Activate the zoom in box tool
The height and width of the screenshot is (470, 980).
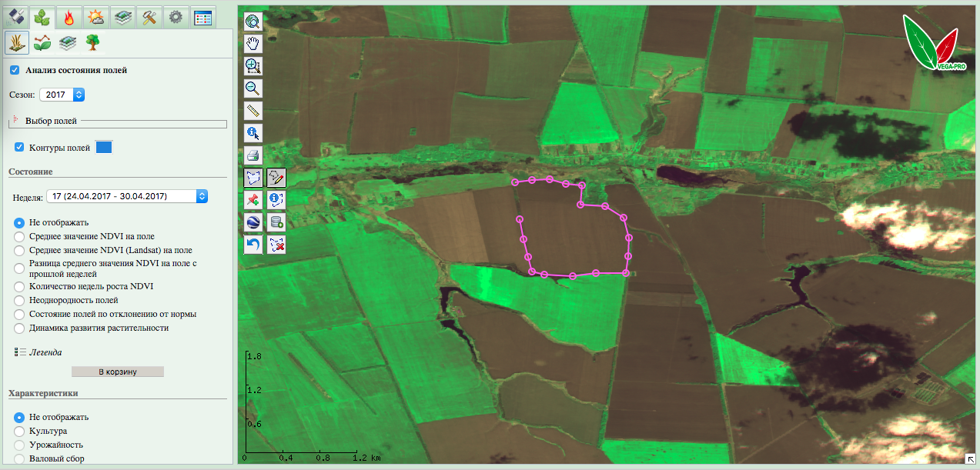click(x=253, y=67)
